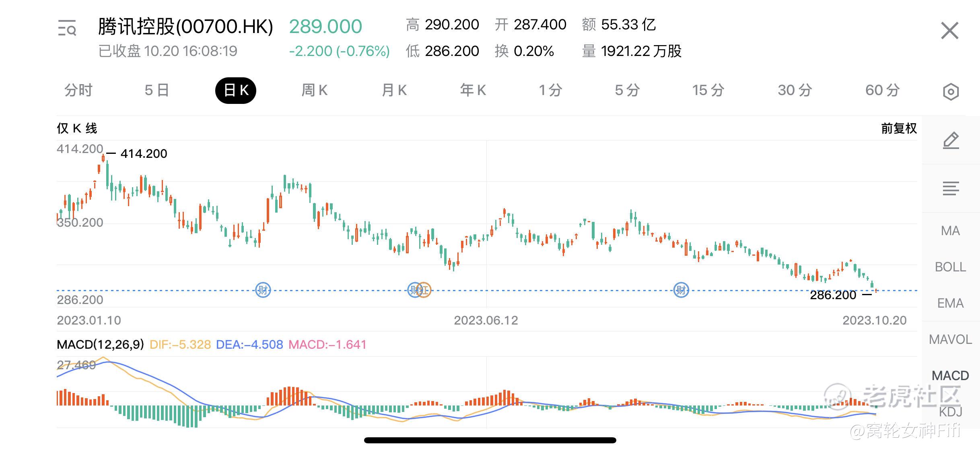Tap the 已收盘 10.20 16:08:19 status
Image resolution: width=980 pixels, height=453 pixels.
[168, 51]
